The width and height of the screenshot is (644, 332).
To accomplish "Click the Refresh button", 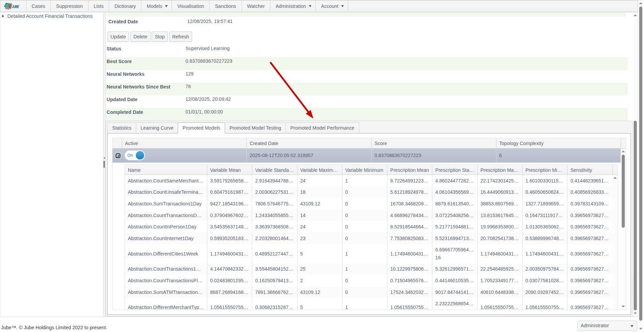I will click(x=180, y=37).
